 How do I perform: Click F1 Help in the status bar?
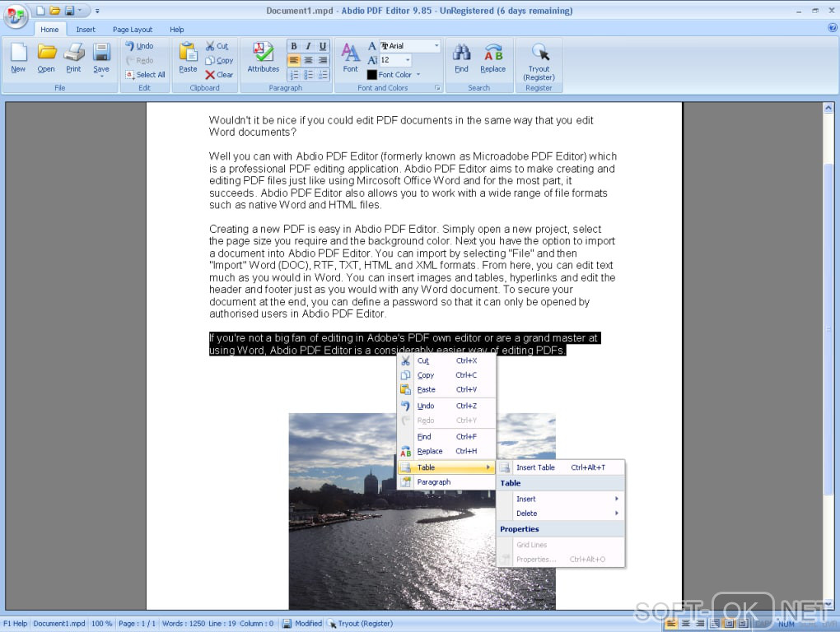click(15, 624)
